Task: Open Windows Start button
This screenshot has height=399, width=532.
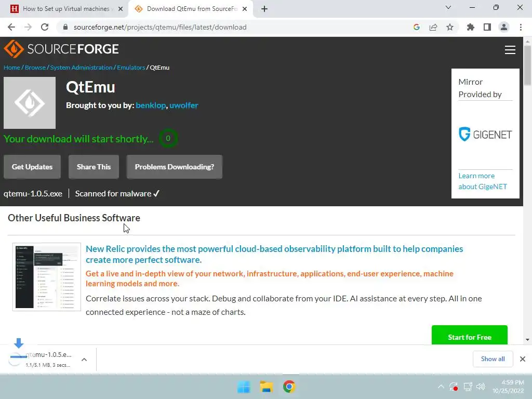Action: [244, 387]
